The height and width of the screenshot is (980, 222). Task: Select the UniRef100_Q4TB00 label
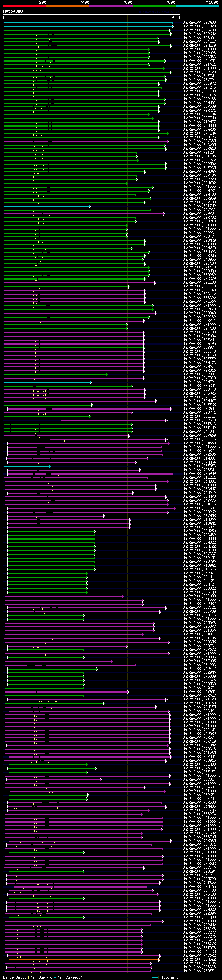click(199, 883)
